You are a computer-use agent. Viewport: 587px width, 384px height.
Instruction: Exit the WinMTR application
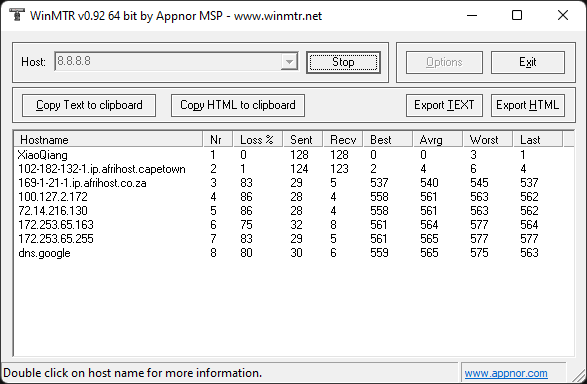[528, 62]
